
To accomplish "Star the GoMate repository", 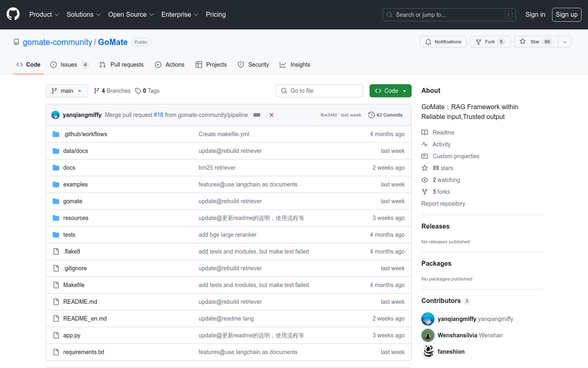I will click(536, 42).
